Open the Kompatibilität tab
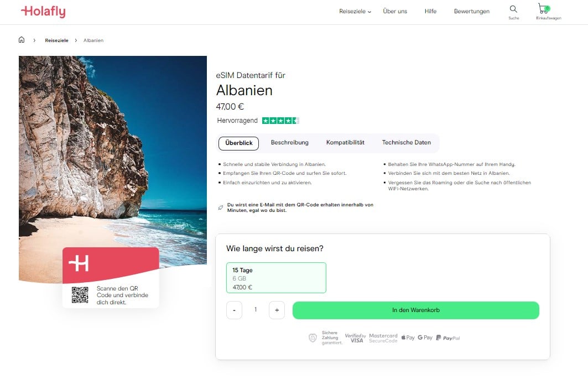 coord(345,143)
